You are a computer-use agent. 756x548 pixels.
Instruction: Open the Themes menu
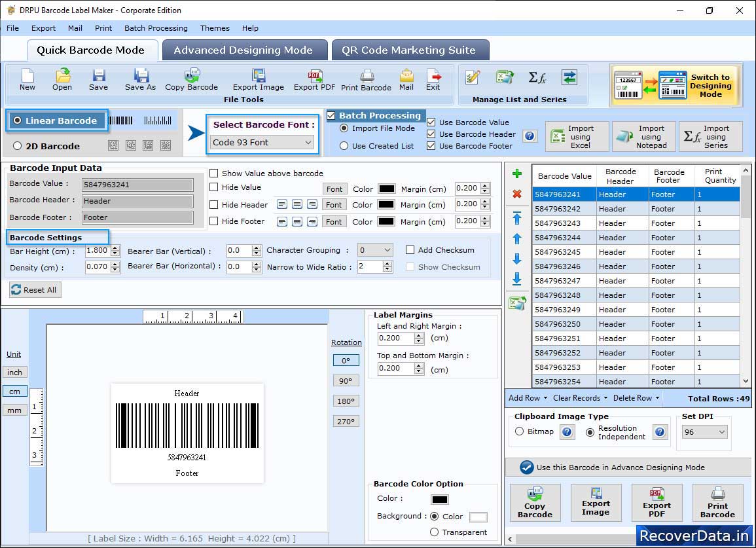click(215, 28)
